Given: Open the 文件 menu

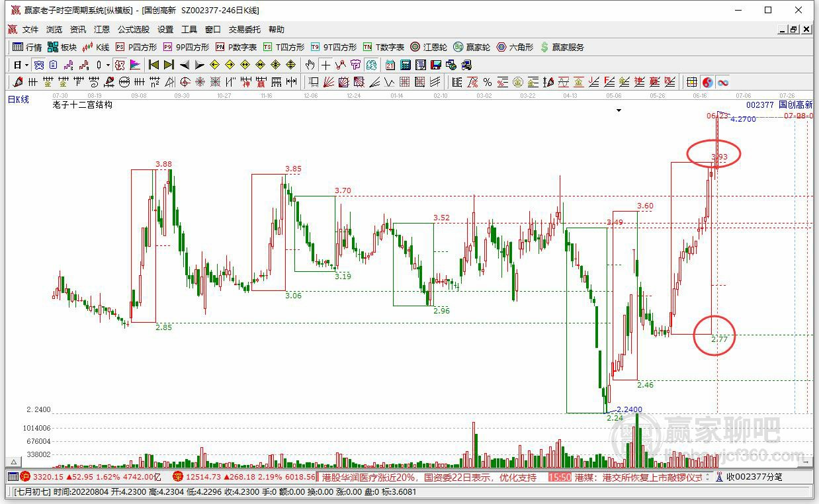Looking at the screenshot, I should point(30,30).
